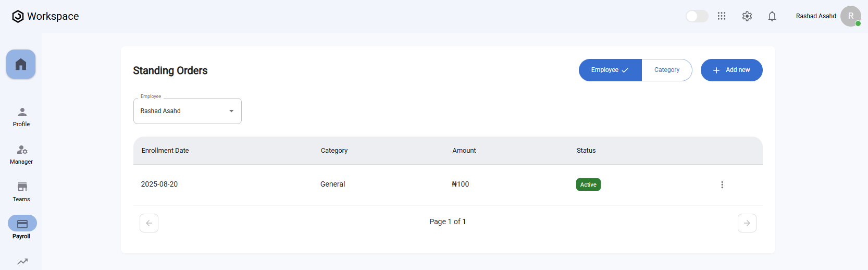The image size is (868, 270).
Task: Select the Employee view toggle
Action: tap(610, 70)
